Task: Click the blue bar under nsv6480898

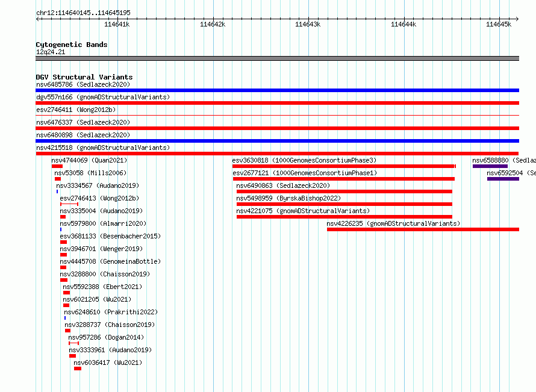Action: click(x=277, y=141)
